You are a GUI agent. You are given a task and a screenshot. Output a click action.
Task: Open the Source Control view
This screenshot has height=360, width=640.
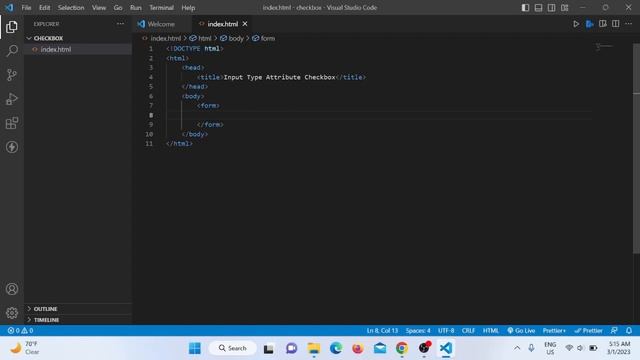[x=12, y=75]
